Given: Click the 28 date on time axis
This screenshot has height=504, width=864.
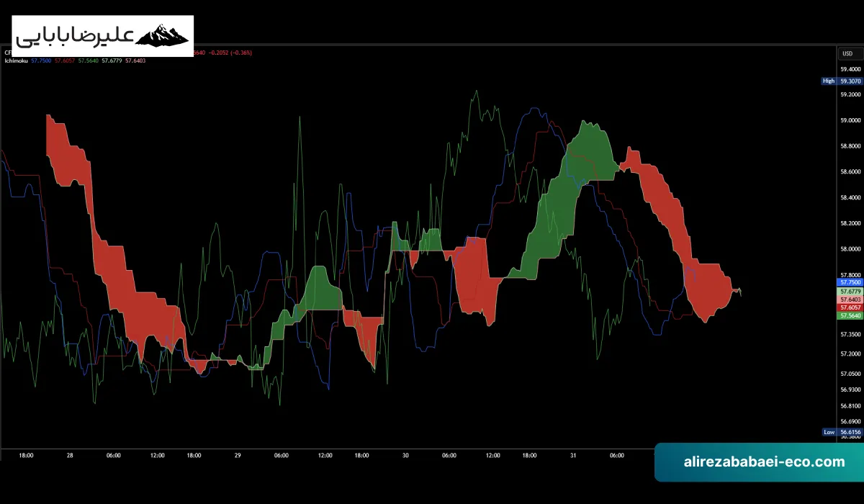Looking at the screenshot, I should click(x=70, y=455).
